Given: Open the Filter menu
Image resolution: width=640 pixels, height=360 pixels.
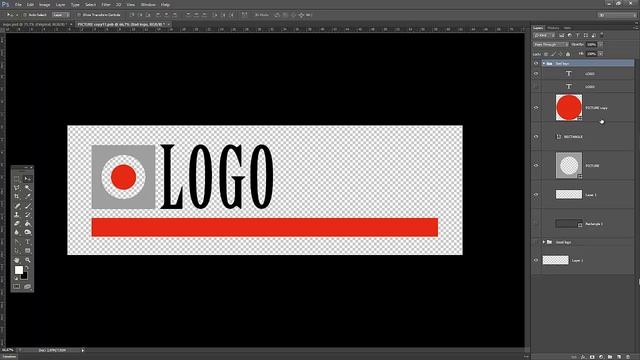Looking at the screenshot, I should (x=106, y=4).
